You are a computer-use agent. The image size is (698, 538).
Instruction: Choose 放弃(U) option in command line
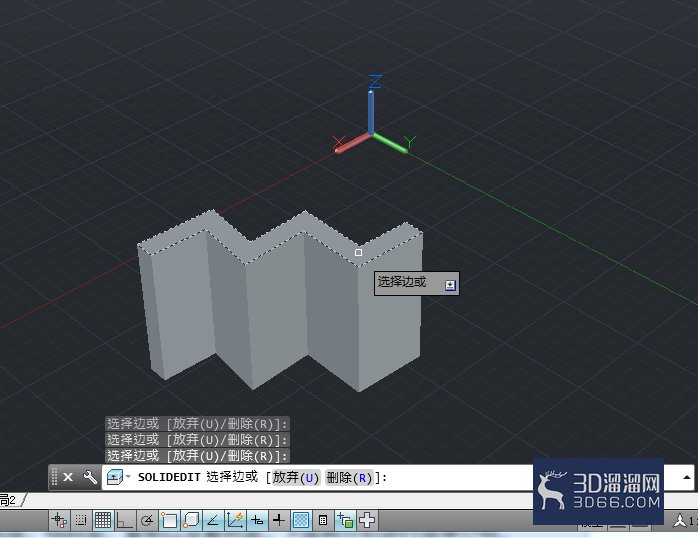(296, 477)
